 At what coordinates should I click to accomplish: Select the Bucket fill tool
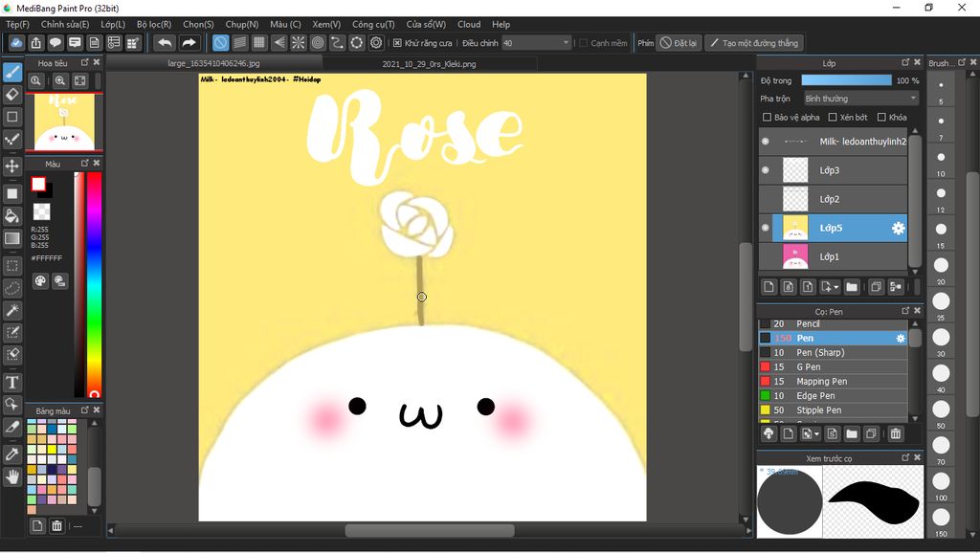coord(11,216)
